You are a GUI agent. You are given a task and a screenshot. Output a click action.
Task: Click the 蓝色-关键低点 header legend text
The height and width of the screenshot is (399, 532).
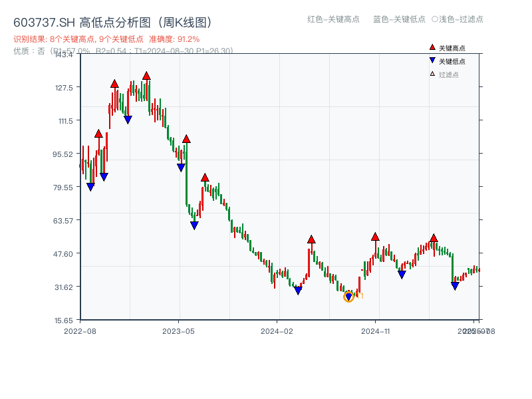[x=399, y=19]
